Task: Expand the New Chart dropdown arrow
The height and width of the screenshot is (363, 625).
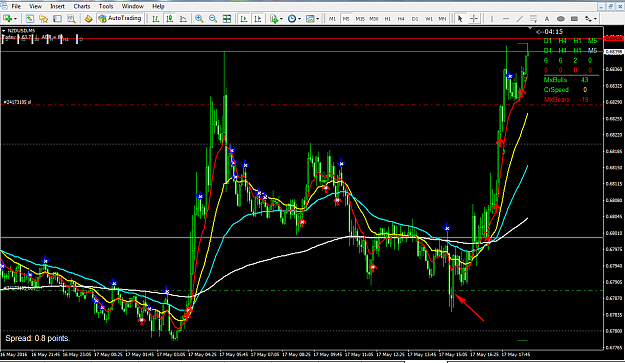Action: coord(15,19)
